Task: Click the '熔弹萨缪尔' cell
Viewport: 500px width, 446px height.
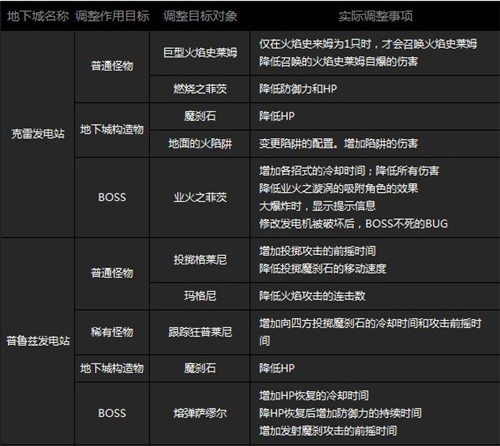Action: pyautogui.click(x=200, y=413)
